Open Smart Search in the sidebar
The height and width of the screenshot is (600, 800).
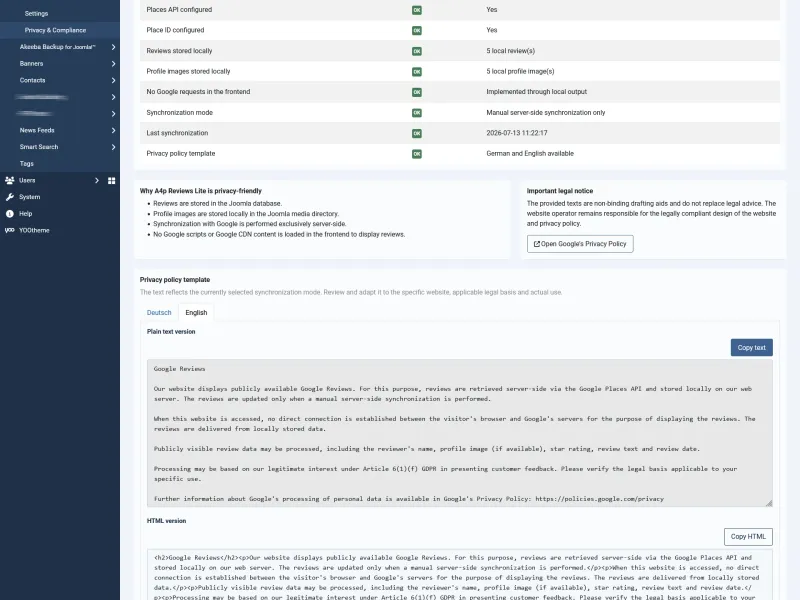click(39, 147)
